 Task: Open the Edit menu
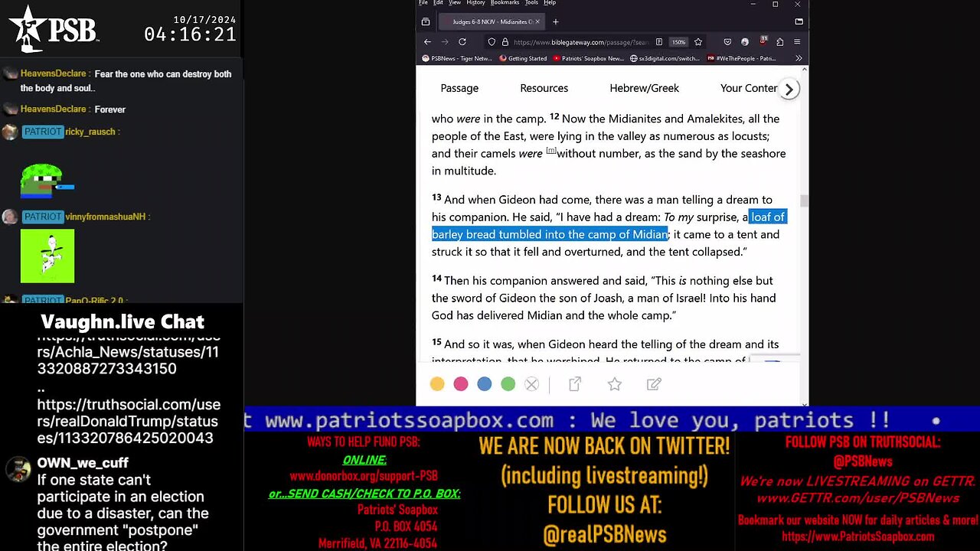pyautogui.click(x=438, y=3)
